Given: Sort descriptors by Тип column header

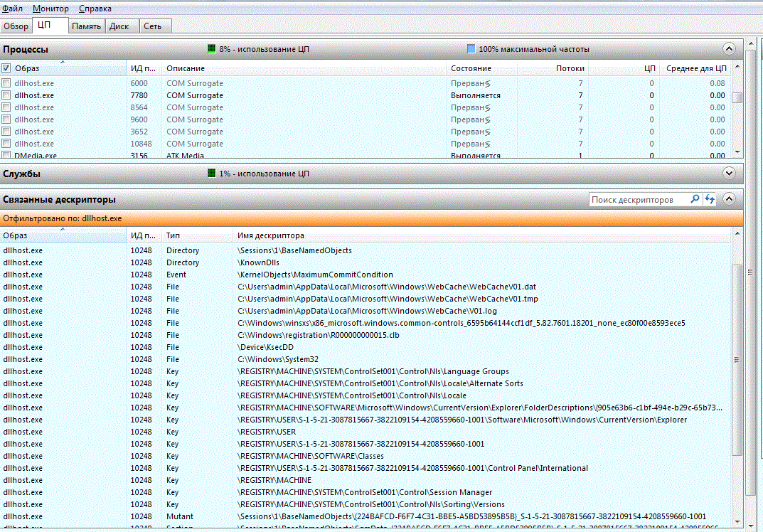Looking at the screenshot, I should pyautogui.click(x=174, y=235).
